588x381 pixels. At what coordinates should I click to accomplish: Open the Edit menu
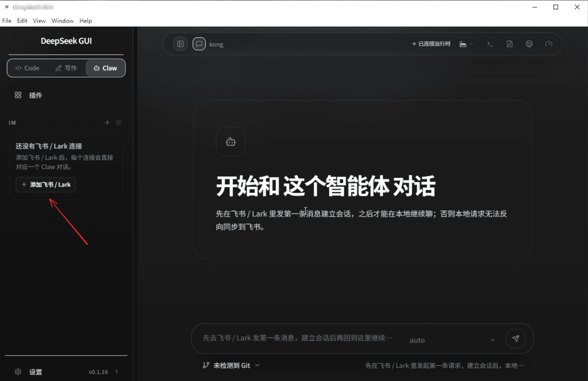pyautogui.click(x=22, y=21)
